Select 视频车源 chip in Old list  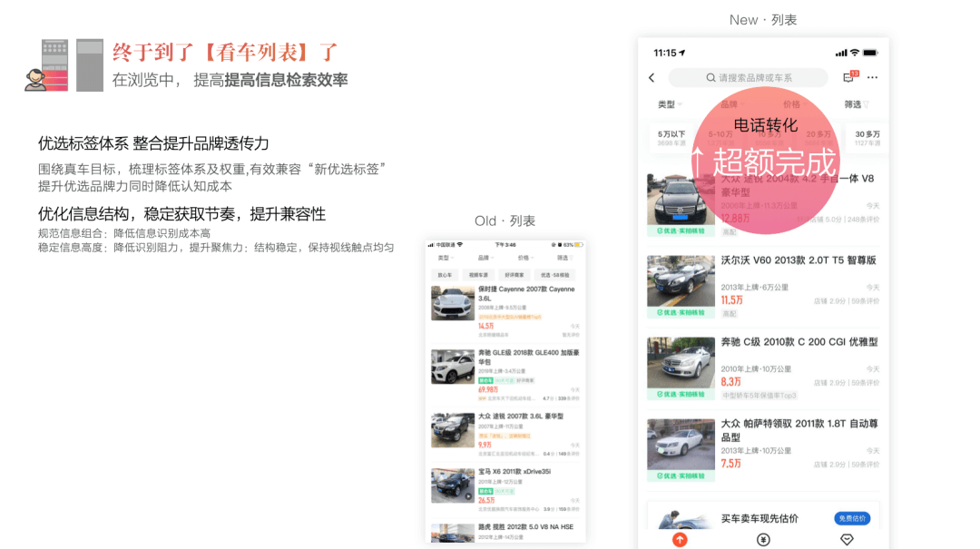point(479,275)
